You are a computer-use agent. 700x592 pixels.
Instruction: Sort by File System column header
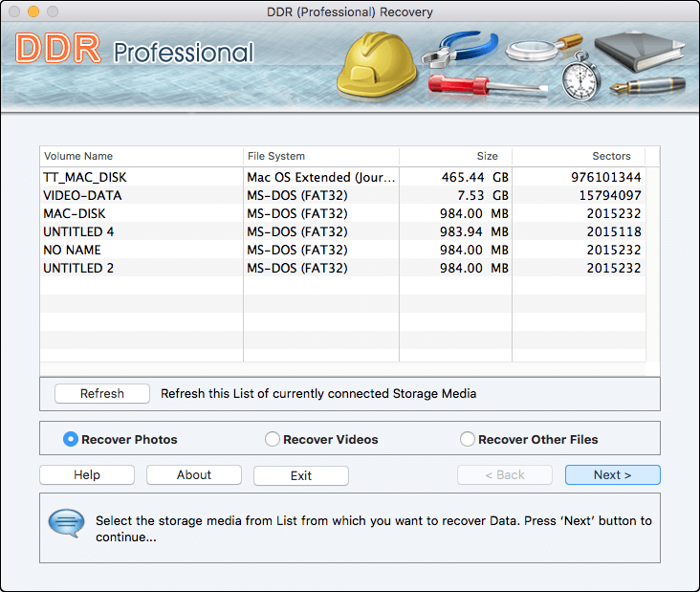321,156
